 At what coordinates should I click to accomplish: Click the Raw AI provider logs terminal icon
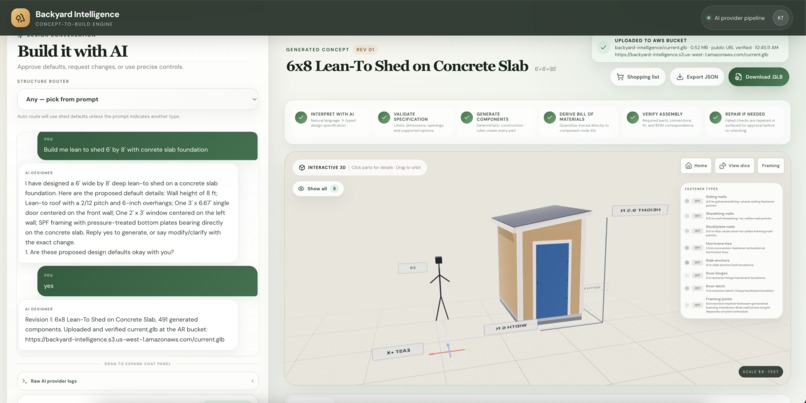click(x=25, y=381)
